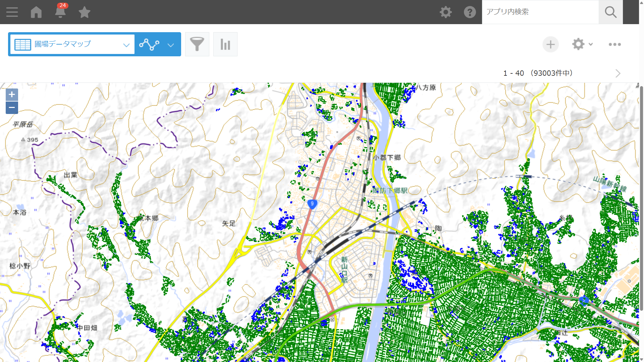This screenshot has width=644, height=362.
Task: Click the route 9 marker on map
Action: (312, 204)
